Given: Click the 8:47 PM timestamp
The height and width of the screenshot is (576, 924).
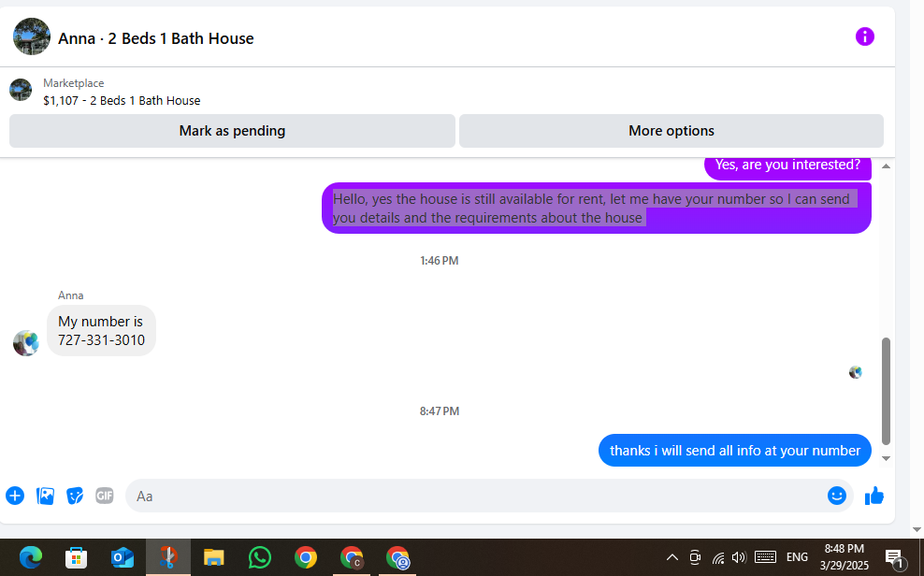Looking at the screenshot, I should pos(439,411).
